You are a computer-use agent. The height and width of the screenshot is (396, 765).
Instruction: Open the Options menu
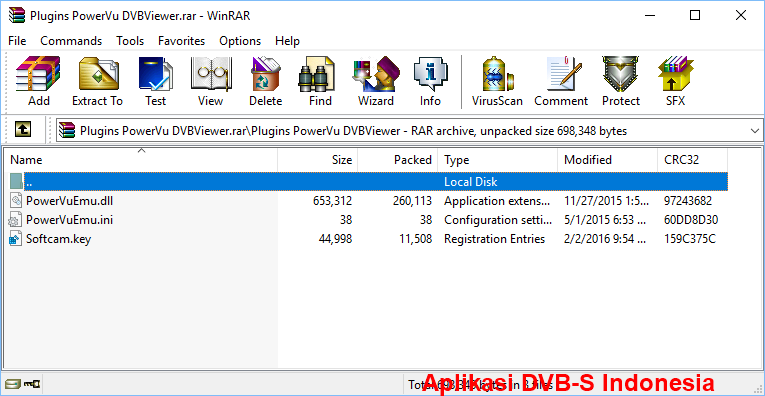(240, 41)
